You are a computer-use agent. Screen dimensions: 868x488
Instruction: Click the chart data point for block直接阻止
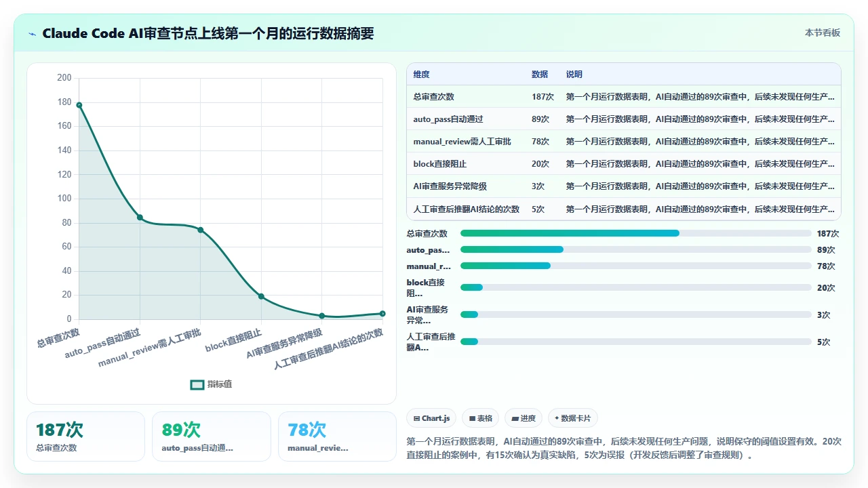click(x=261, y=296)
